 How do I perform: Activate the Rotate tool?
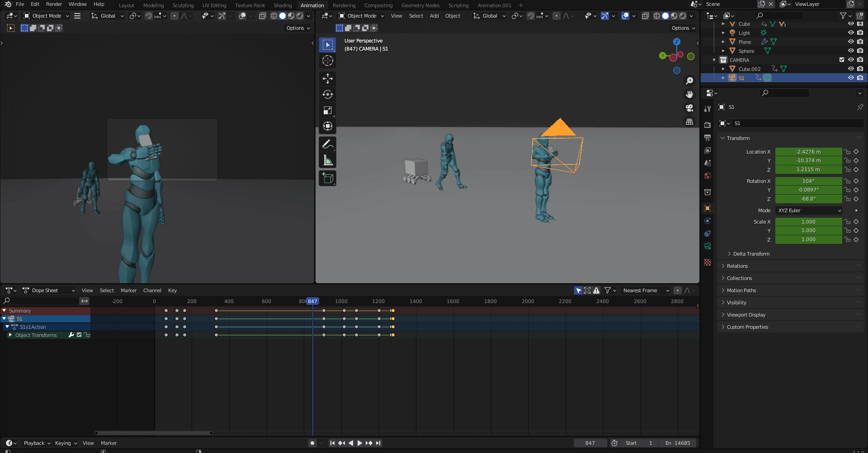[328, 94]
